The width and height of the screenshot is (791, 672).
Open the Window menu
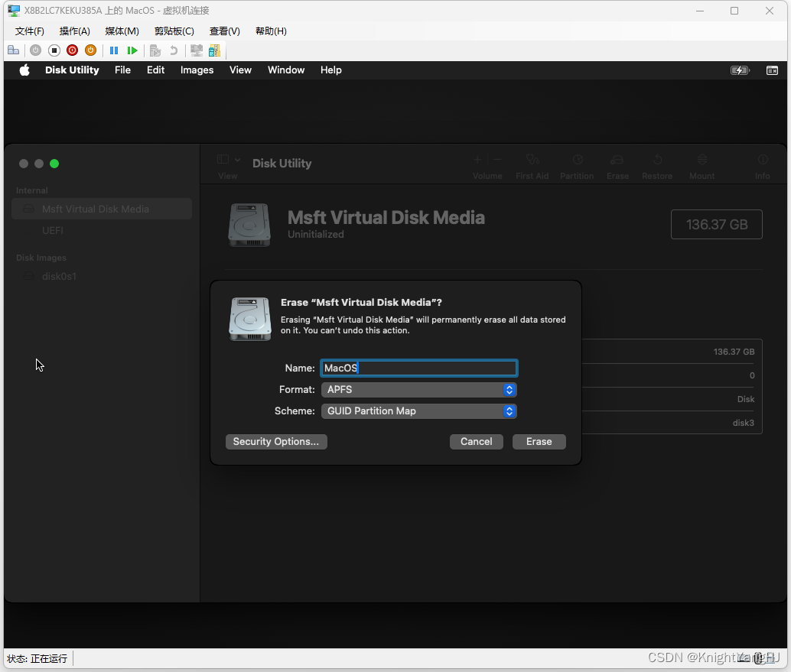point(286,70)
